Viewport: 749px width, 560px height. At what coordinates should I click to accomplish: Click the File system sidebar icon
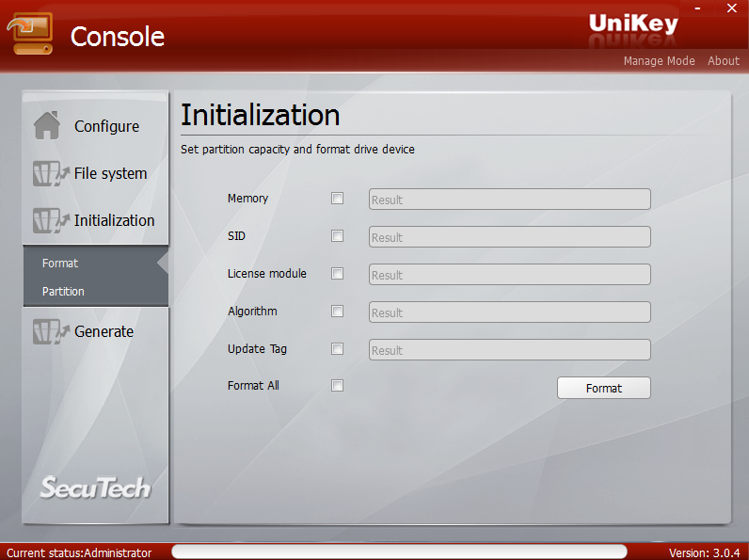51,173
